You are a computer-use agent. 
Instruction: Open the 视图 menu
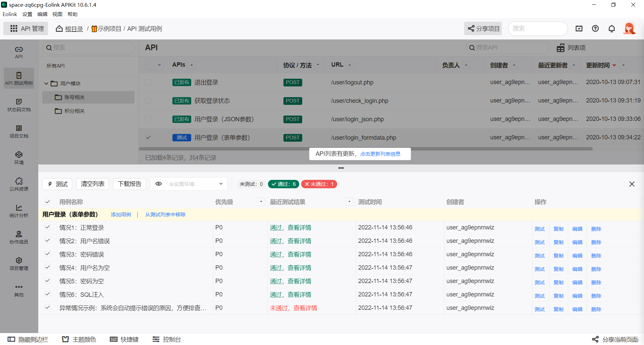point(57,14)
